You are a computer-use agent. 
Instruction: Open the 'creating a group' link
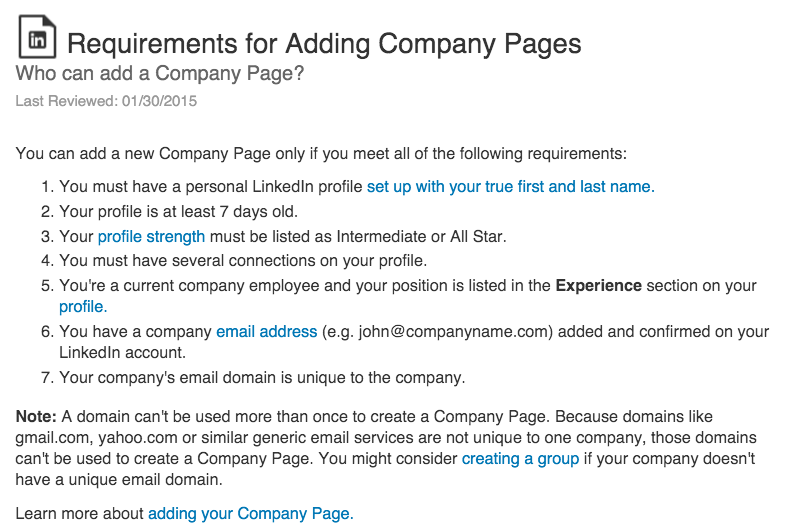click(x=520, y=459)
